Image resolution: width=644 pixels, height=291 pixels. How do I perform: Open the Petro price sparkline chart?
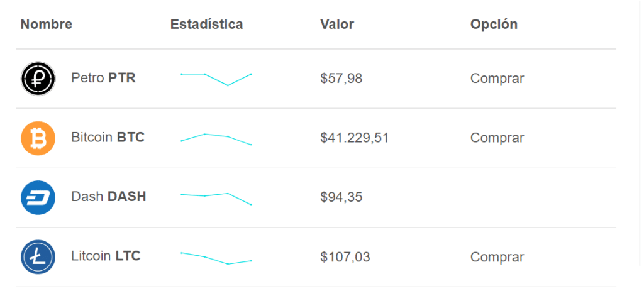[x=216, y=79]
